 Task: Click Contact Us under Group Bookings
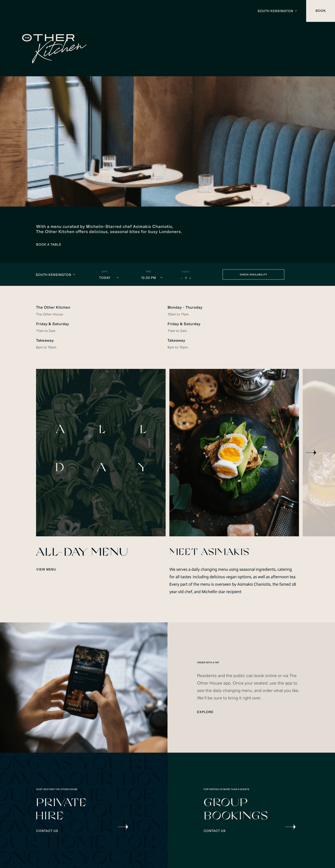coord(214,831)
